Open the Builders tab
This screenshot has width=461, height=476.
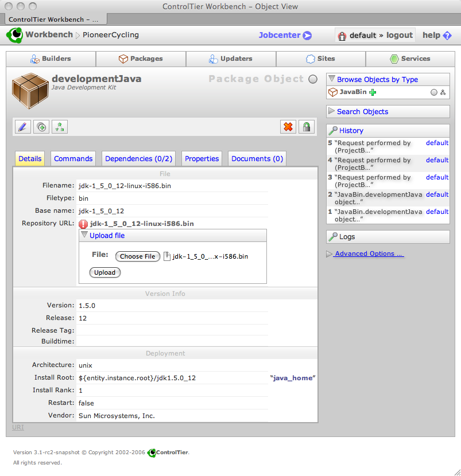[x=51, y=59]
